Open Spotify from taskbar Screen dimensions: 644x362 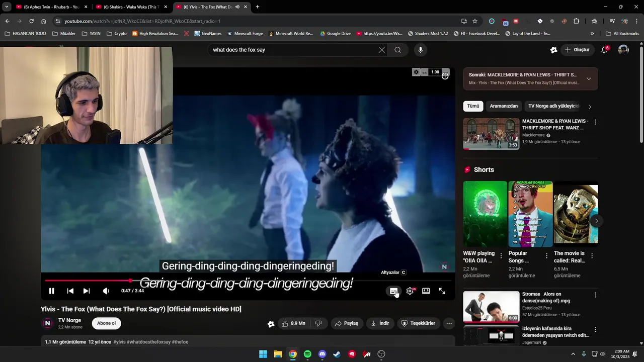pyautogui.click(x=307, y=354)
